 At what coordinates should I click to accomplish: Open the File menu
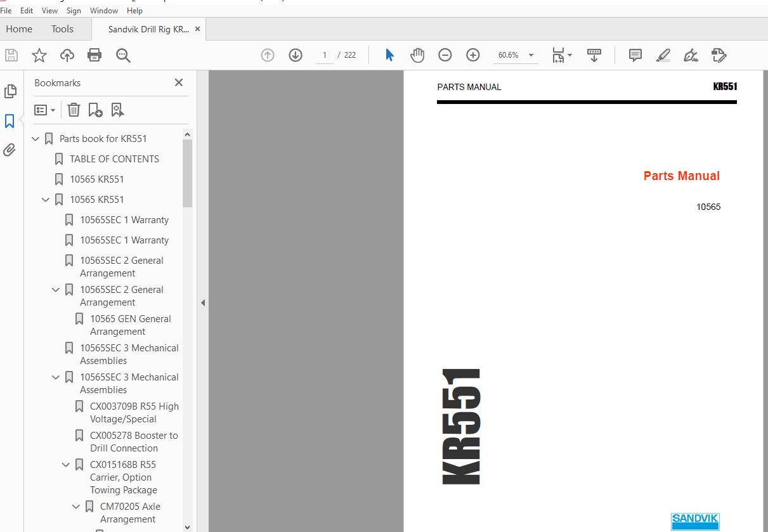(x=6, y=11)
